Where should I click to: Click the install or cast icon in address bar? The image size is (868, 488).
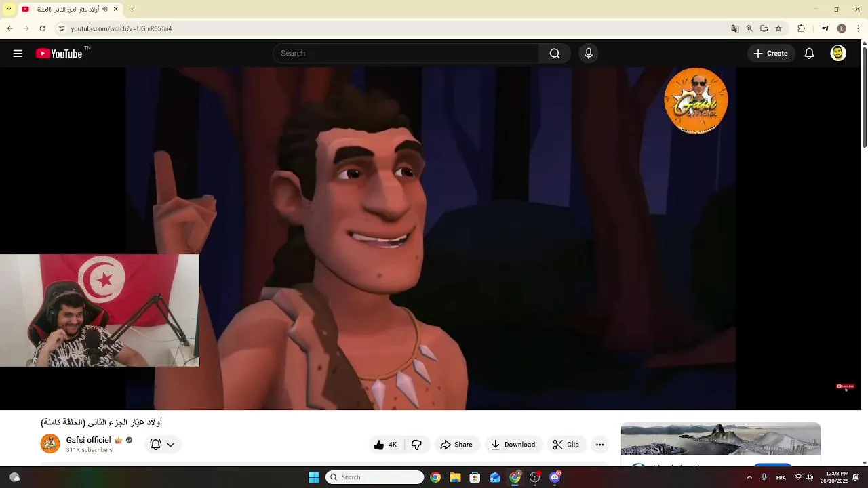[x=764, y=28]
